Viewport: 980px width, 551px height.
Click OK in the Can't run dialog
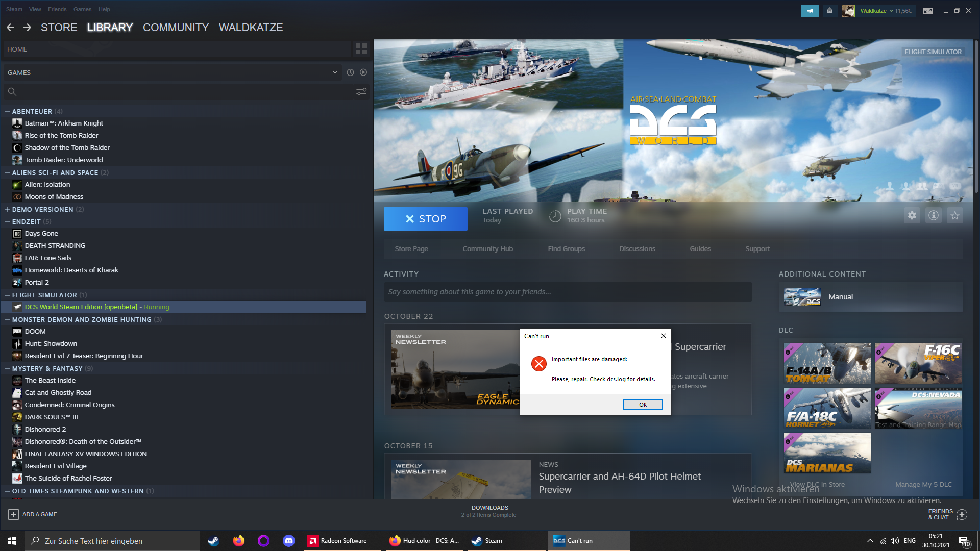(x=643, y=405)
